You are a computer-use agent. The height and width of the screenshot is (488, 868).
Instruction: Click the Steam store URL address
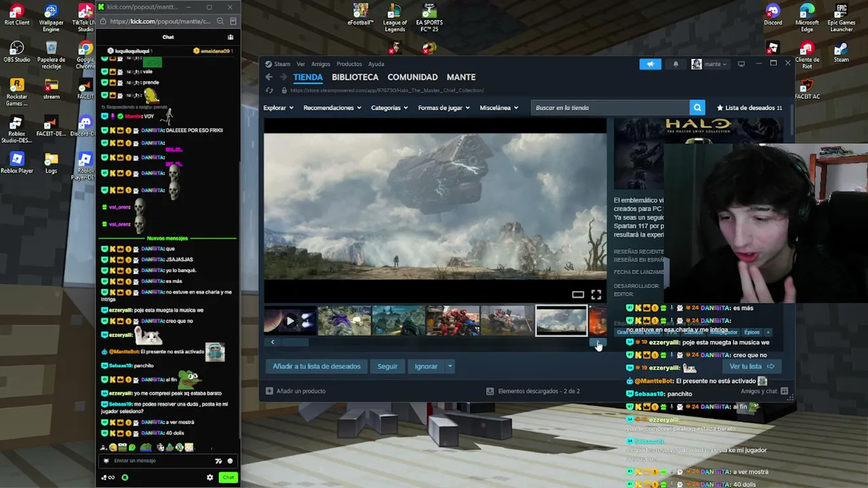[x=387, y=90]
